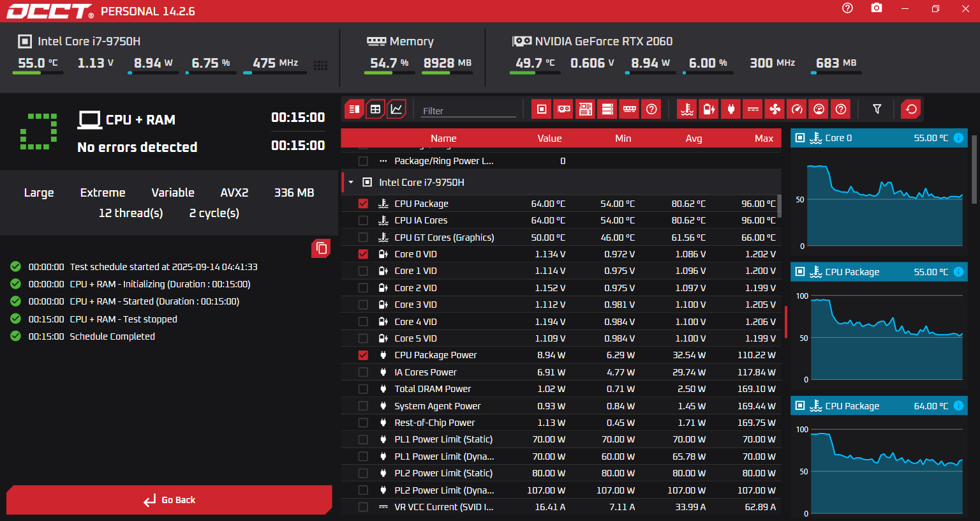Viewport: 980px width, 521px height.
Task: Click the Go Back button
Action: point(169,500)
